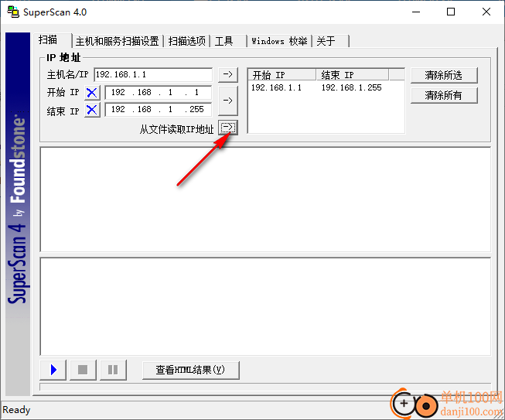This screenshot has height=420, width=505.
Task: Open the Windows 枚举 tab
Action: point(279,41)
